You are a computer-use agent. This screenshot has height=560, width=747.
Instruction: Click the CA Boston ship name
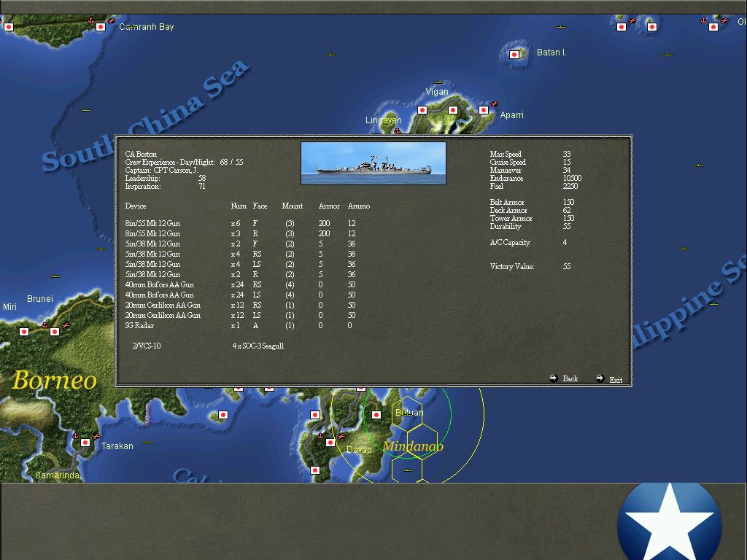[x=141, y=154]
